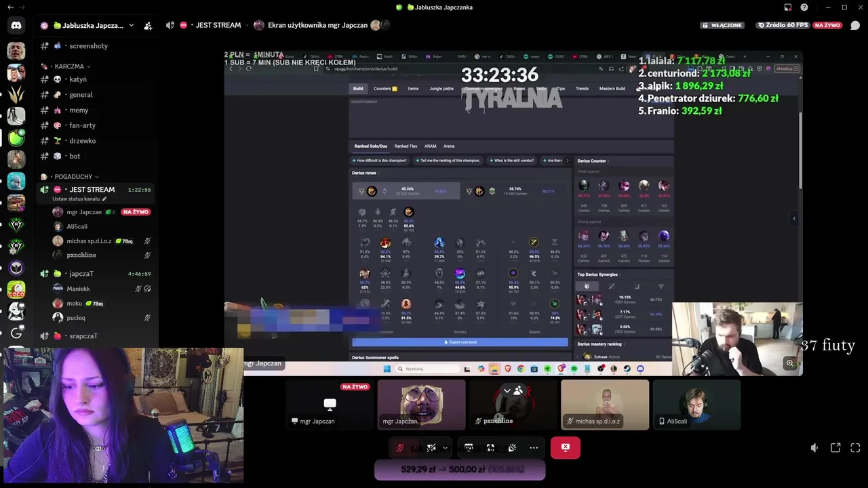The width and height of the screenshot is (868, 488).
Task: Pop out the stream window
Action: pyautogui.click(x=835, y=448)
